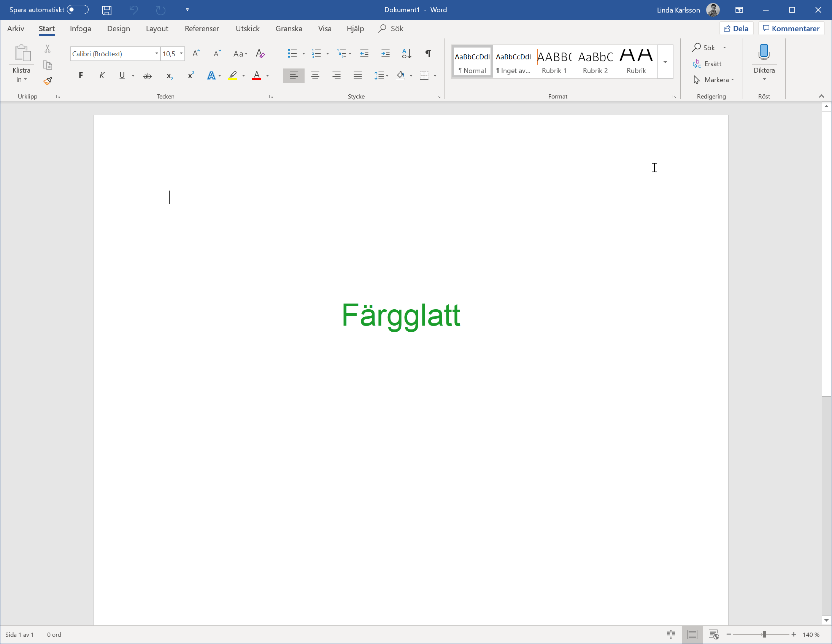Click the Text highlight color icon
The width and height of the screenshot is (832, 644).
[x=233, y=75]
